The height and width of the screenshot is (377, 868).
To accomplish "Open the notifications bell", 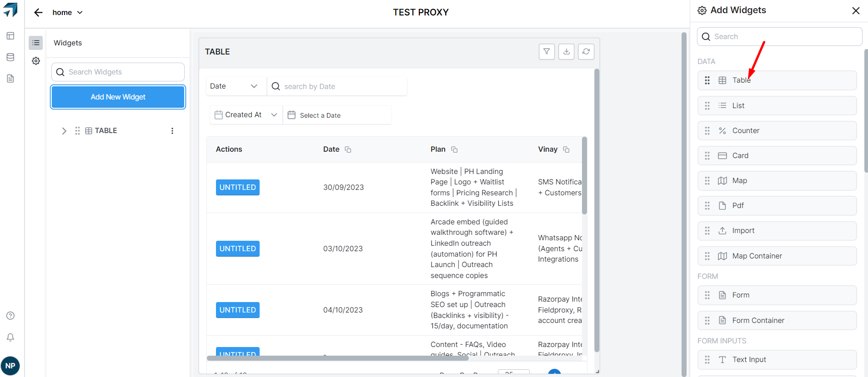I will pos(10,337).
